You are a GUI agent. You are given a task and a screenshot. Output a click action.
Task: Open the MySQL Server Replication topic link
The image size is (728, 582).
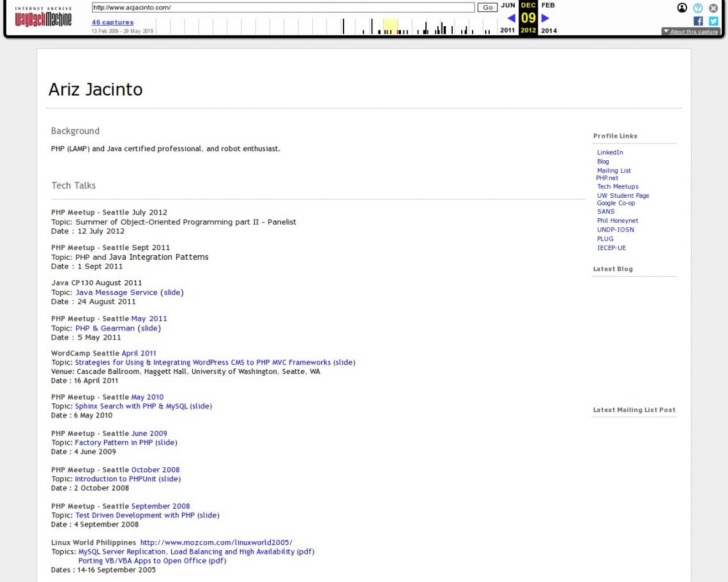(x=186, y=552)
